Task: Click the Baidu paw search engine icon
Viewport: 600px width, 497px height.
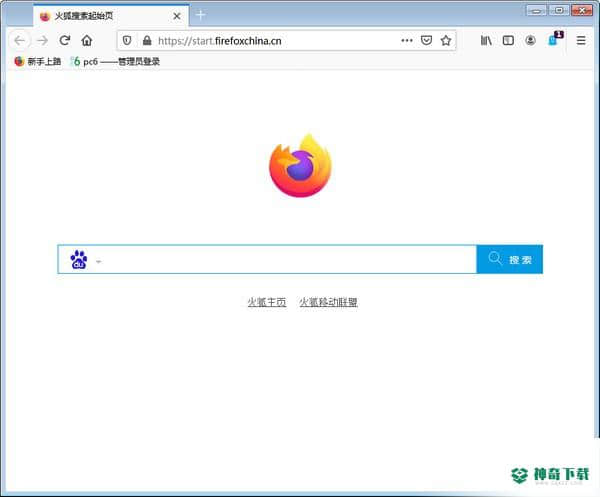Action: coord(79,259)
